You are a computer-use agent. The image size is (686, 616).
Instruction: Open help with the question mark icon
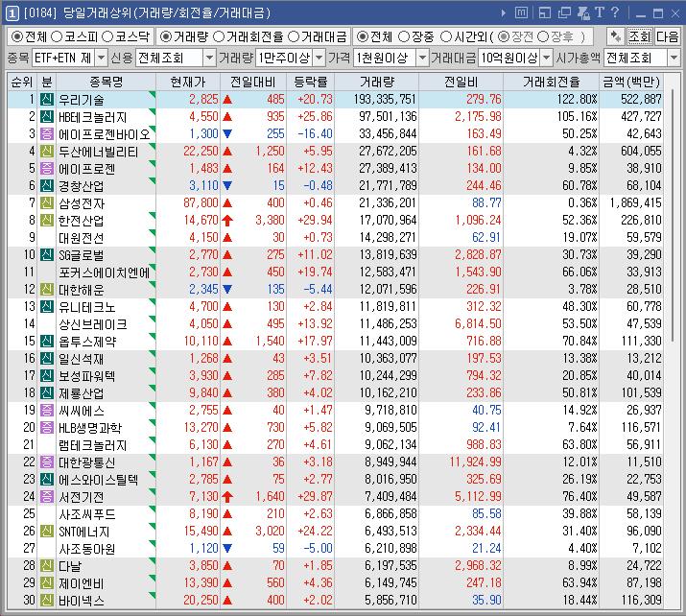pos(615,12)
